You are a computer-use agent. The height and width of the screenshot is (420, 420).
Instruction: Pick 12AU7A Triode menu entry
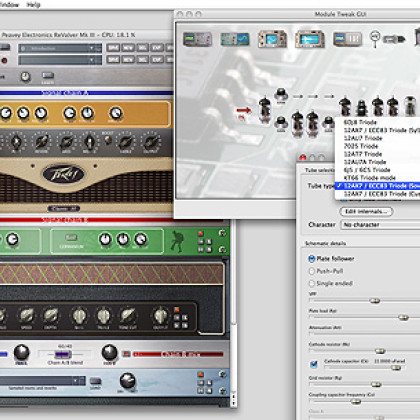coord(365,162)
